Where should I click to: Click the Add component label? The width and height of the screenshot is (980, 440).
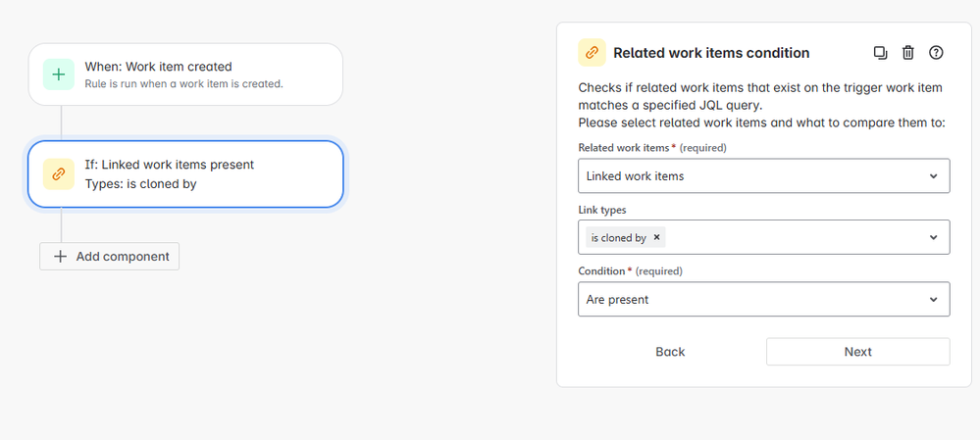click(123, 256)
